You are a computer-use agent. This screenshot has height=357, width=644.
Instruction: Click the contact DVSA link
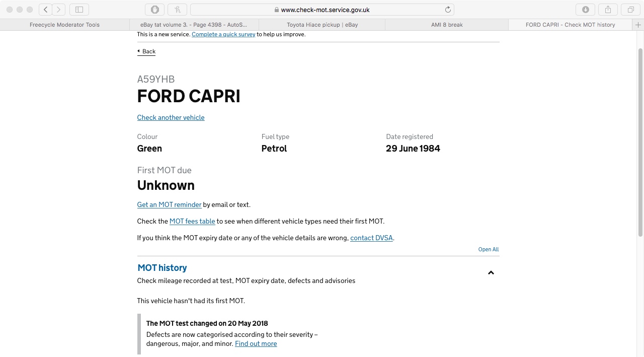pyautogui.click(x=371, y=238)
